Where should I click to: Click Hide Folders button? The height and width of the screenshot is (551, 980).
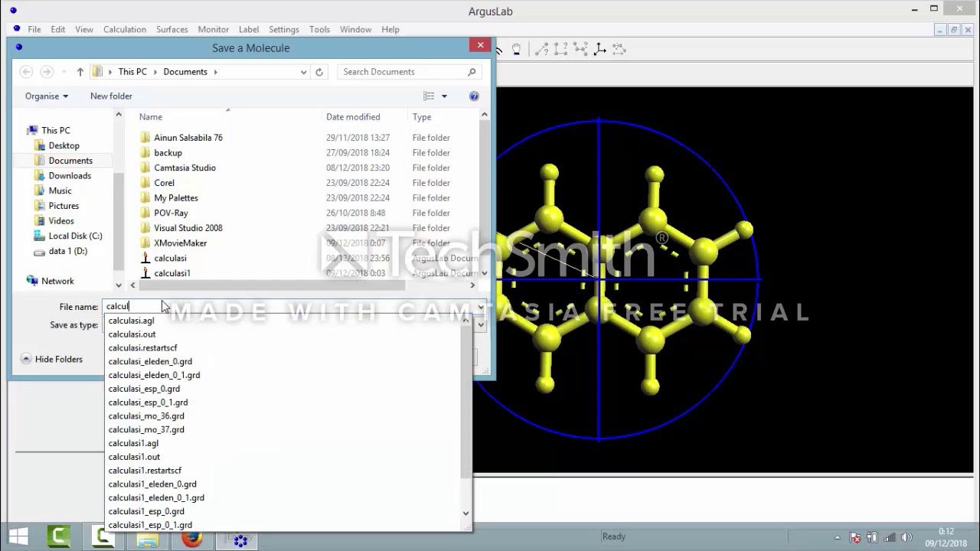coord(51,359)
